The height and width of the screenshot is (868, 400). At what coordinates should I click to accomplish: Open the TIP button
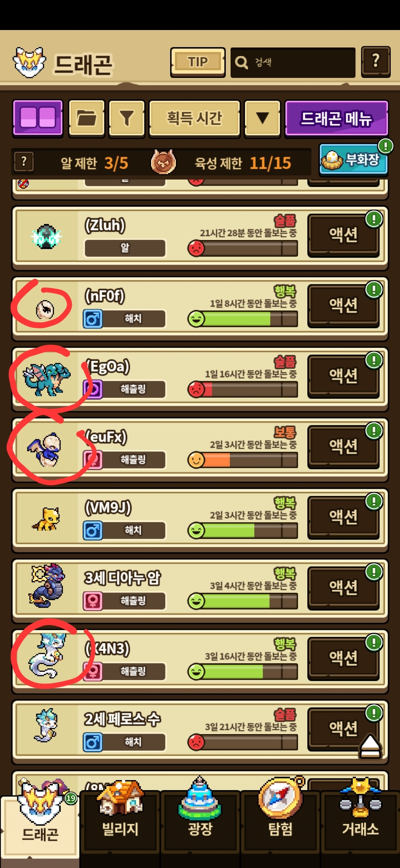point(198,62)
